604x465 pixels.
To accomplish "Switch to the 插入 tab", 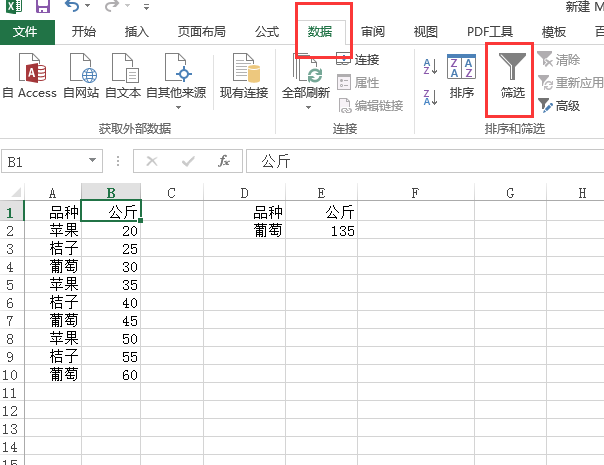I will click(136, 32).
